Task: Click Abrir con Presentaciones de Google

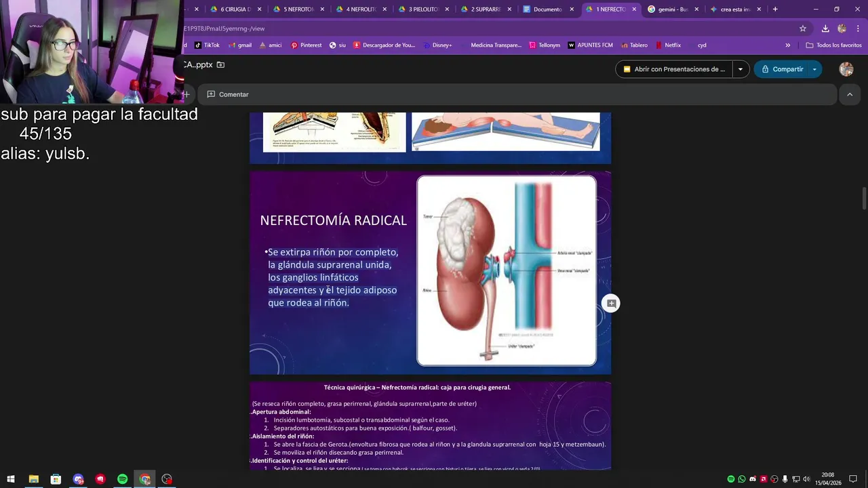Action: tap(674, 69)
